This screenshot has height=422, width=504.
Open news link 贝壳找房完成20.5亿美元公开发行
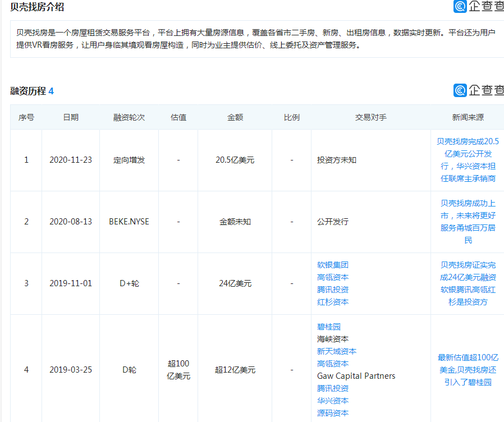click(x=468, y=160)
